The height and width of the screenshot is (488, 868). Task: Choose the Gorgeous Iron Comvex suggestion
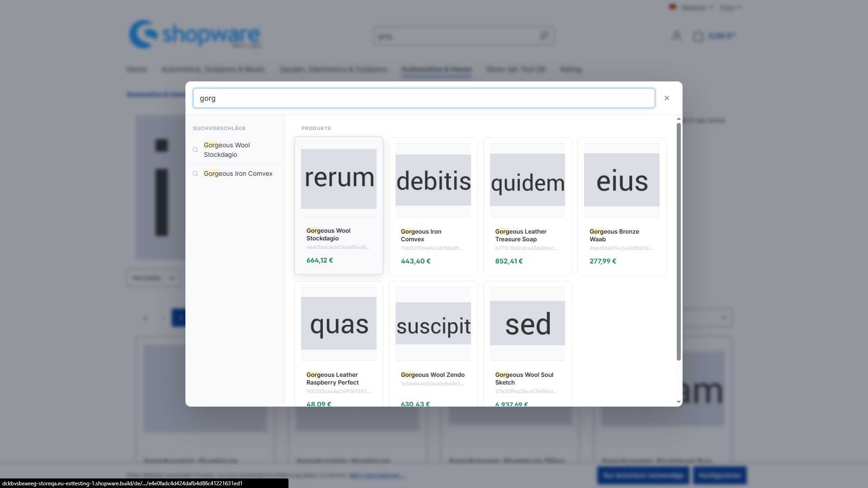point(238,174)
